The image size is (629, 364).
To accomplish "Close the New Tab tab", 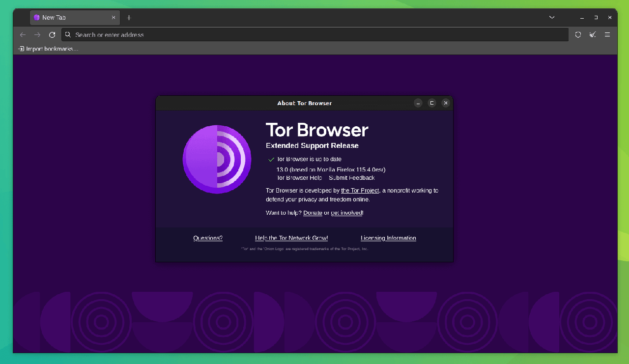I will pyautogui.click(x=114, y=18).
